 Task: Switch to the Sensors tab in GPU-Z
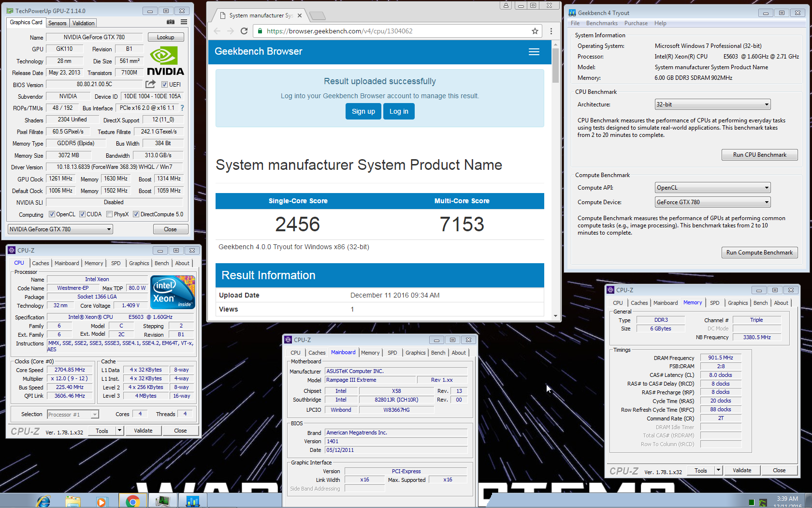coord(58,23)
